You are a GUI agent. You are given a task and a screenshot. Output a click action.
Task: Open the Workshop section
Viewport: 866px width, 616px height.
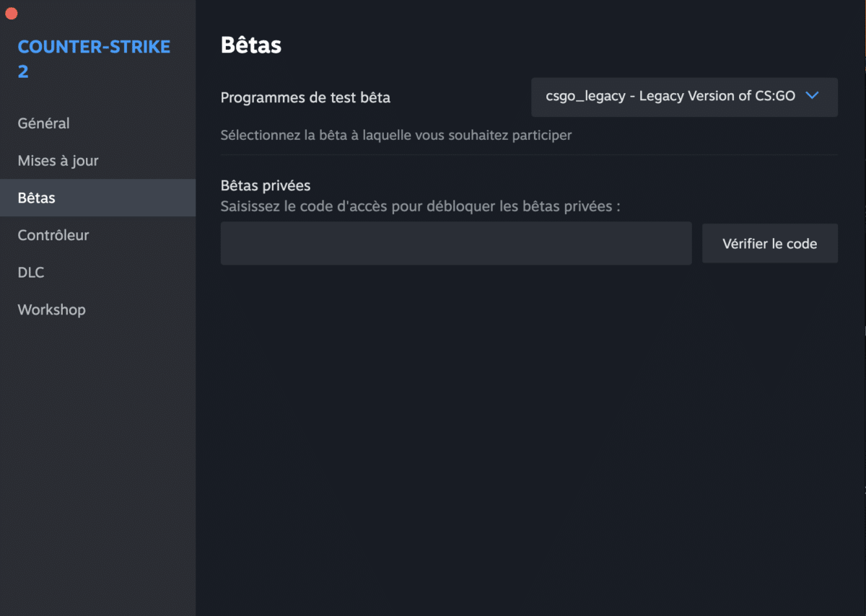point(97,309)
